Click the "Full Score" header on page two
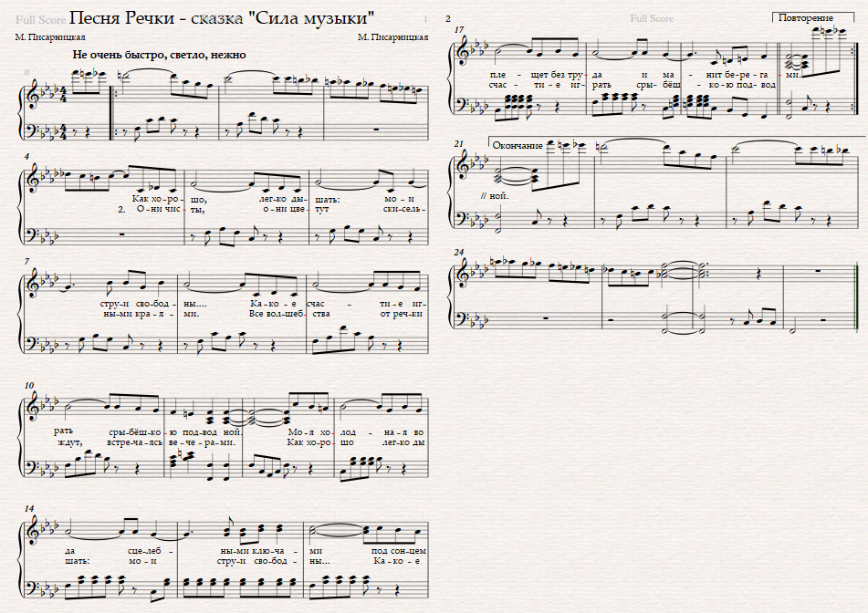This screenshot has height=613, width=868. pos(652,18)
